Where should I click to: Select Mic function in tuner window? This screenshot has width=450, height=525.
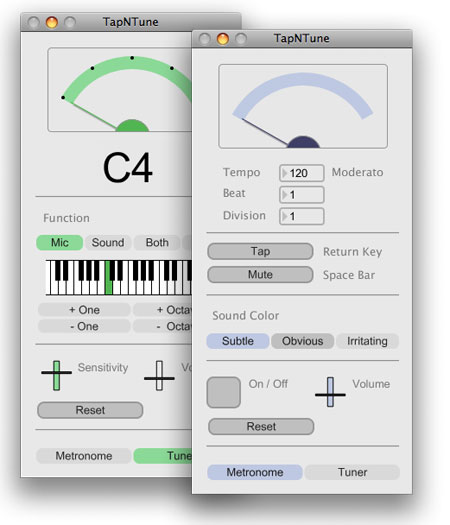(x=60, y=242)
